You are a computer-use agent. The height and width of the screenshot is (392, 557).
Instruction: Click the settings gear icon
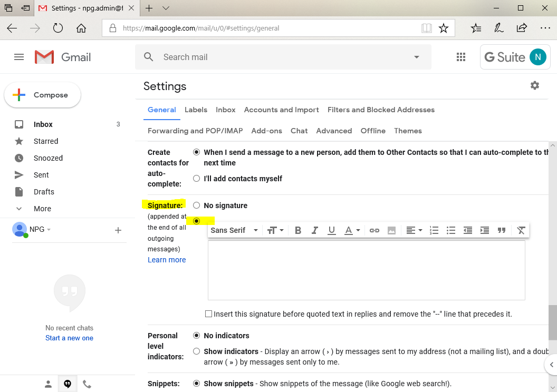(535, 85)
